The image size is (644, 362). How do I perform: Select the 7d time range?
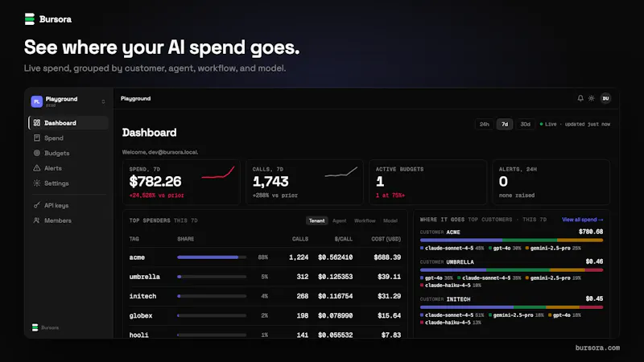pos(505,124)
